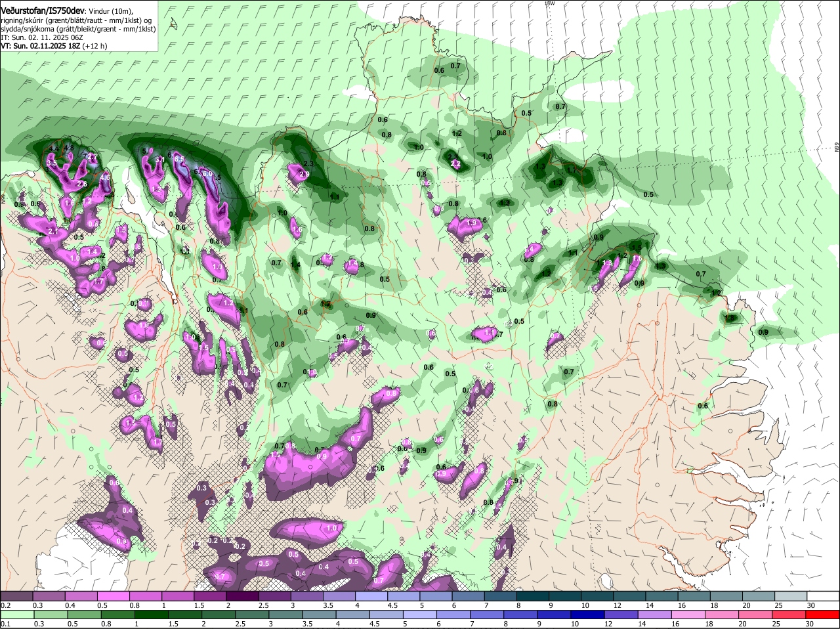Image resolution: width=840 pixels, height=629 pixels.
Task: Click the '2.9' precipitation value on the map
Action: (x=304, y=174)
